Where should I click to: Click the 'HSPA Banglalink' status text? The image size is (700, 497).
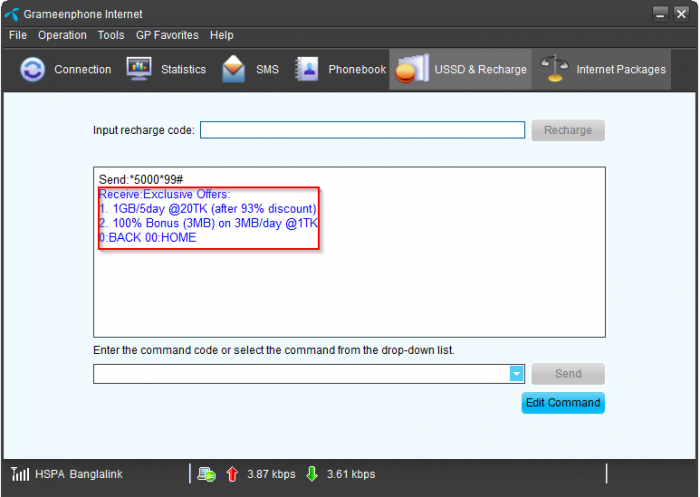pyautogui.click(x=79, y=474)
